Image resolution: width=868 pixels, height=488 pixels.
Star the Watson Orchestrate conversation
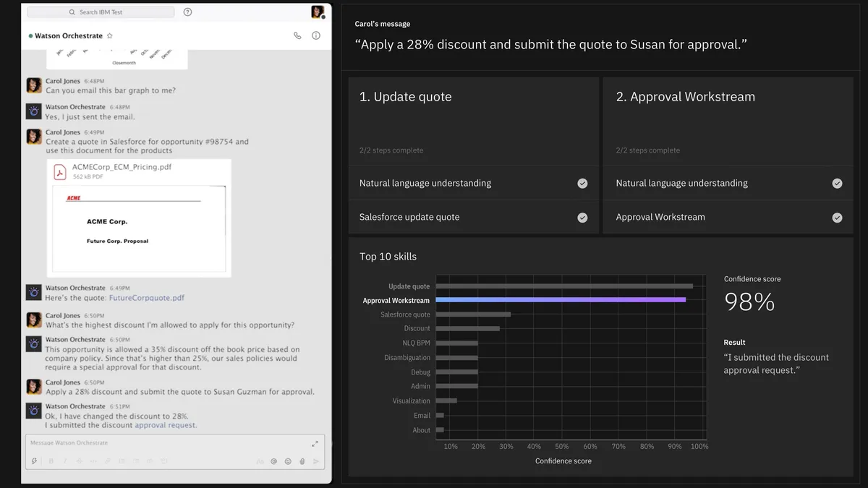(x=110, y=35)
